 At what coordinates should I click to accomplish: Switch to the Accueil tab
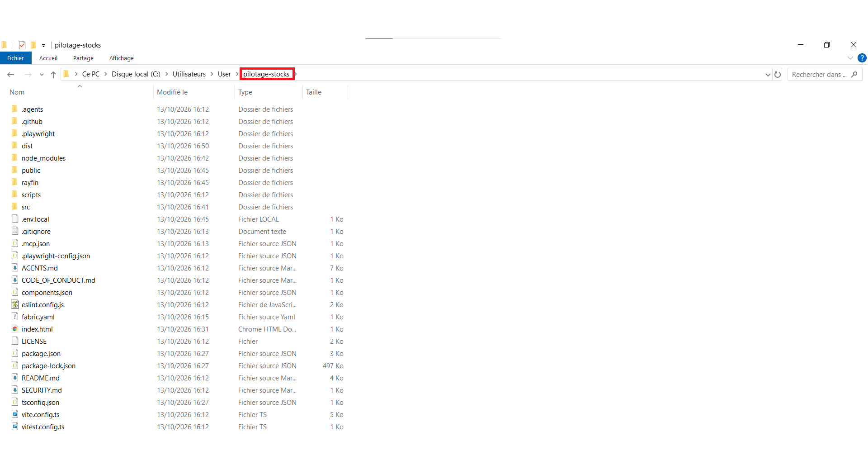click(48, 58)
